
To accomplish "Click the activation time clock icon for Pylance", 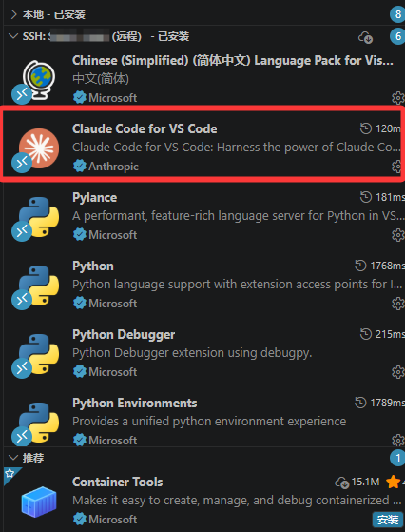I will coord(366,197).
